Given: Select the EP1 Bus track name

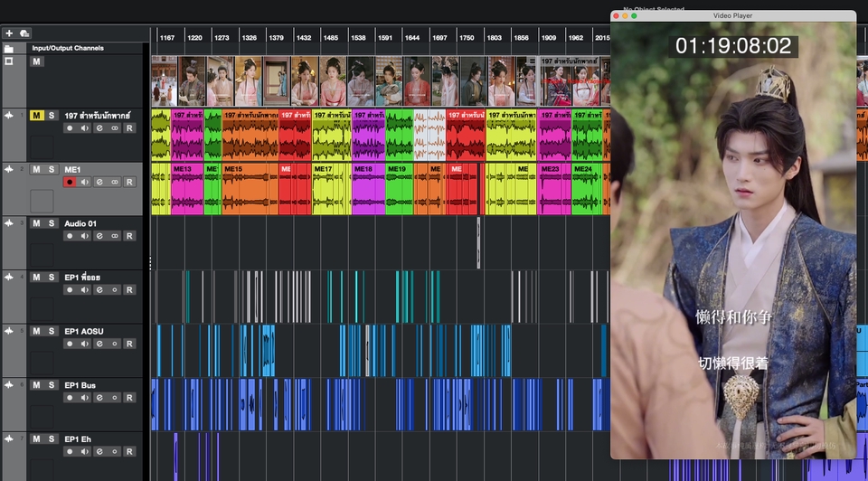Looking at the screenshot, I should coord(80,385).
